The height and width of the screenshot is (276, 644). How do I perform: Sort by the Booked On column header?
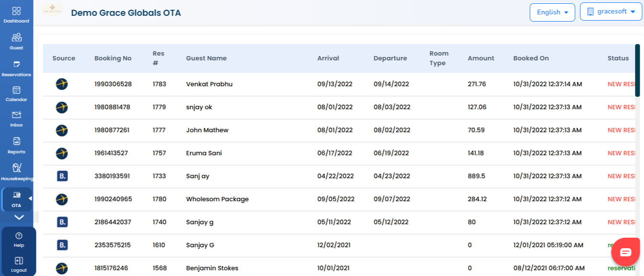[x=531, y=58]
